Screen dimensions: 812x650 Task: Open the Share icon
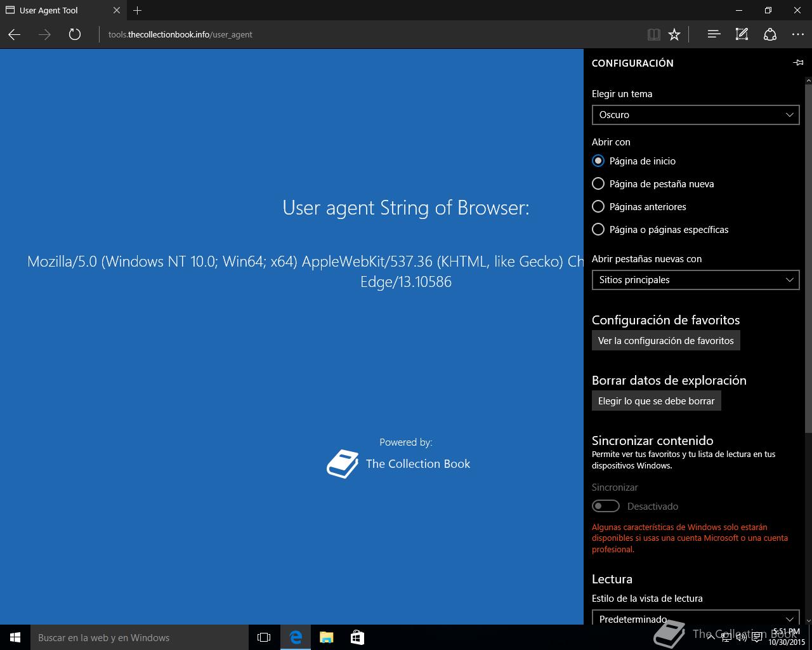click(770, 34)
